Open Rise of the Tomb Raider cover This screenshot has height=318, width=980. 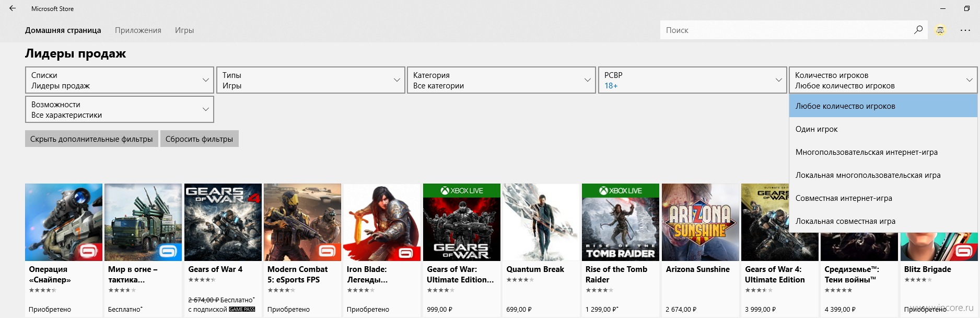pos(621,222)
